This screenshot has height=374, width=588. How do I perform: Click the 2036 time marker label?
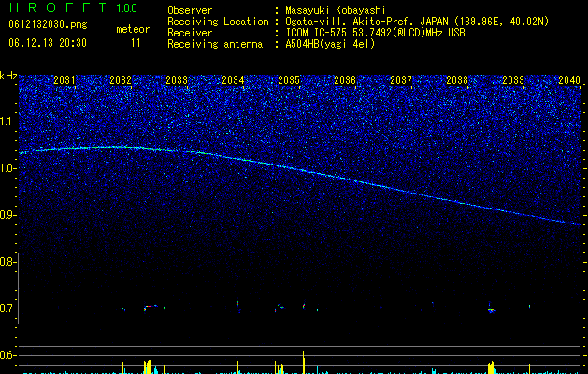coord(345,80)
